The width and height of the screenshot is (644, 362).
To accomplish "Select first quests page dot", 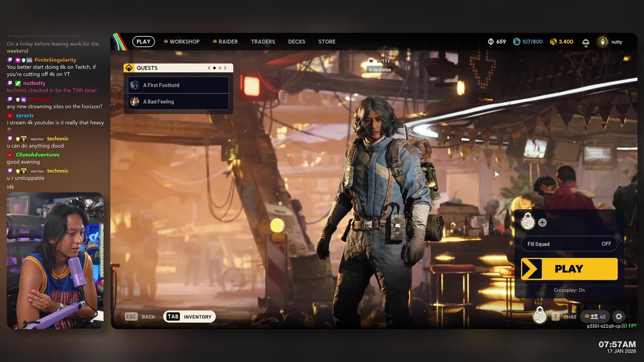I will point(214,68).
